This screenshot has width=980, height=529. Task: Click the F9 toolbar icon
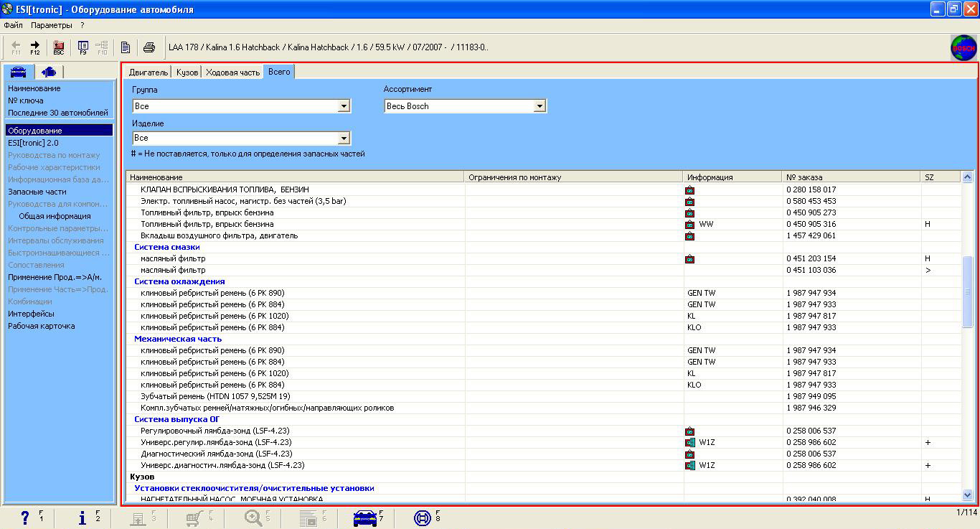(x=83, y=47)
